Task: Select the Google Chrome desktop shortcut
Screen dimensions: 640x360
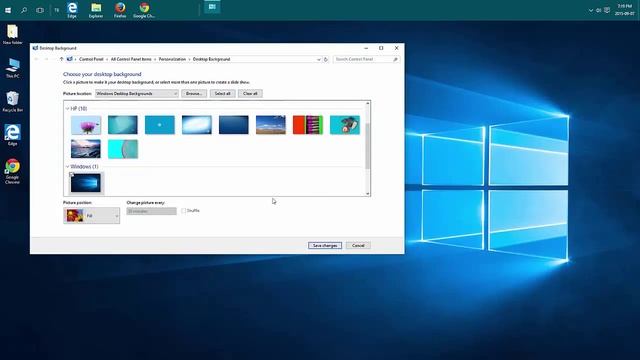Action: [13, 171]
